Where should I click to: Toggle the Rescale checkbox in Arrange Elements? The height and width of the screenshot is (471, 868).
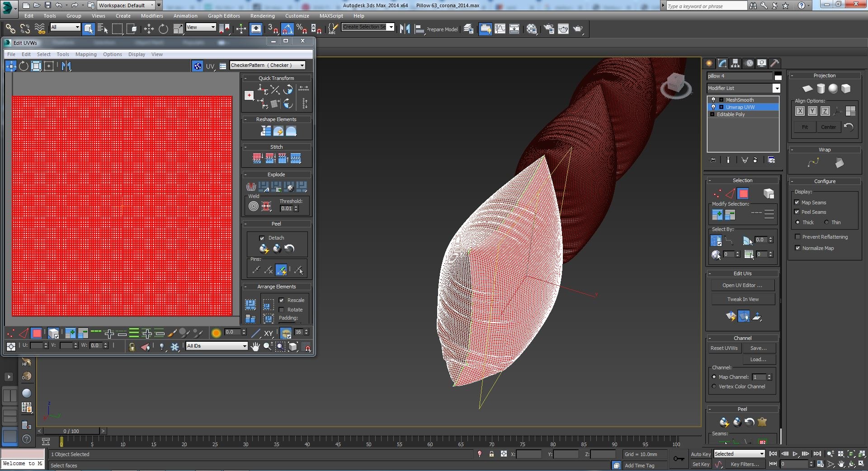[x=282, y=300]
